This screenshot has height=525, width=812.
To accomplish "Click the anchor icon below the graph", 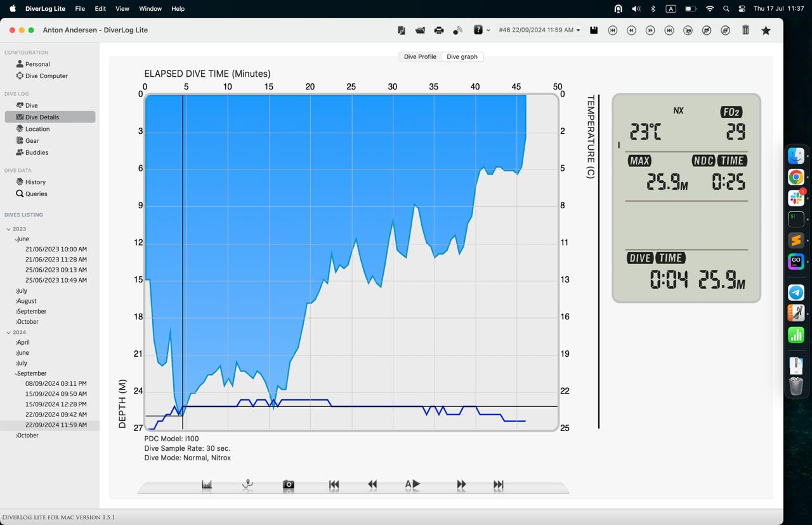I will (247, 484).
